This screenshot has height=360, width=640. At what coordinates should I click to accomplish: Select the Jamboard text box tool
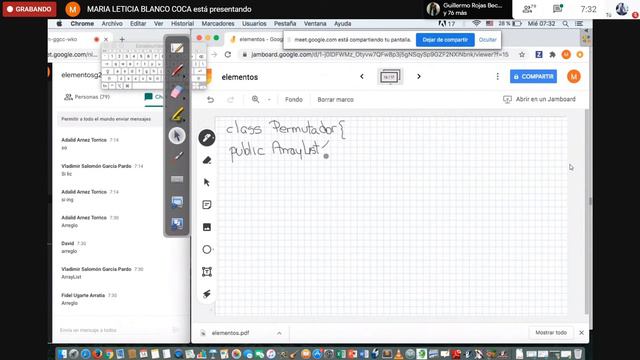[207, 272]
